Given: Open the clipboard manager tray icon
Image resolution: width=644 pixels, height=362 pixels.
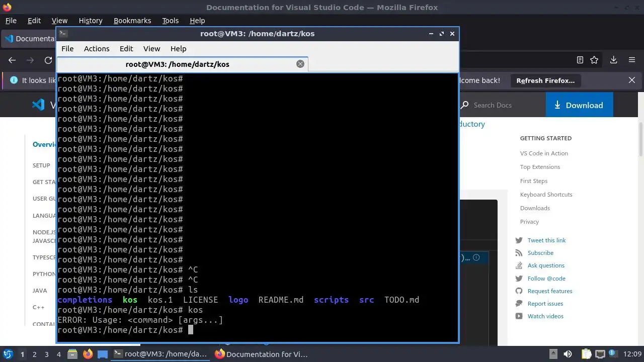Looking at the screenshot, I should point(586,354).
